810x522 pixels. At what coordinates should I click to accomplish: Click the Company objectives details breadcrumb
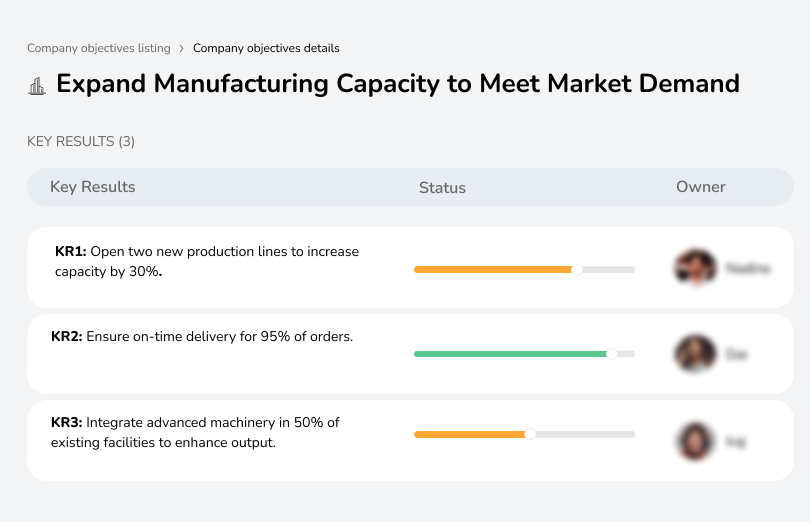[x=266, y=48]
